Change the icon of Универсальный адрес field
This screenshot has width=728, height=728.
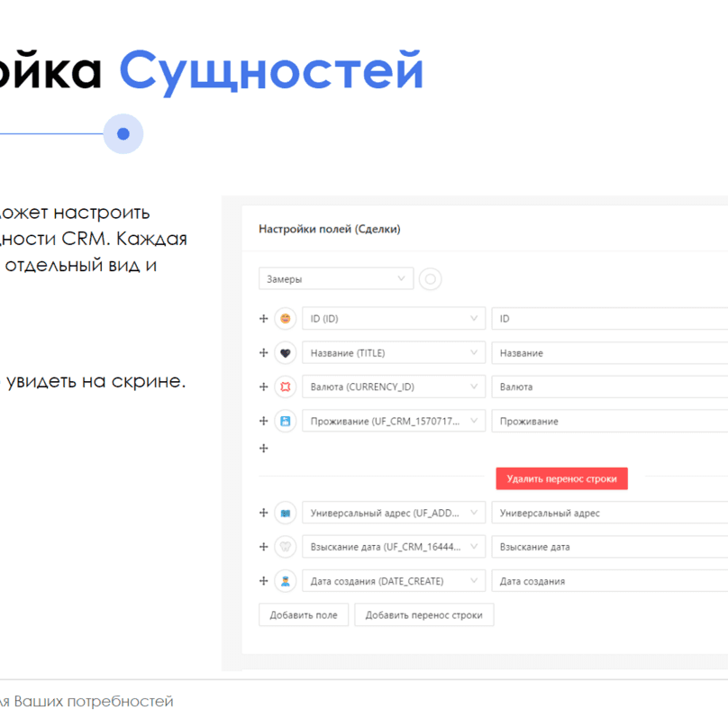[x=286, y=513]
